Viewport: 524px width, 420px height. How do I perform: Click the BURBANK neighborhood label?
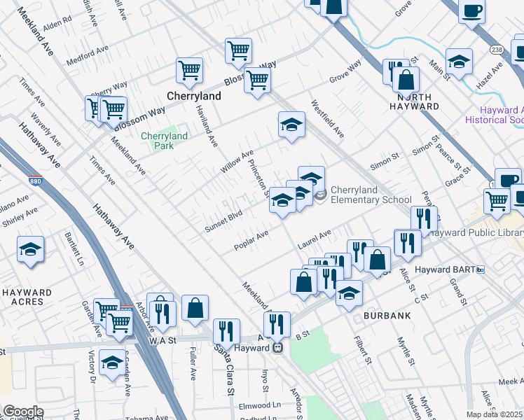pos(387,316)
